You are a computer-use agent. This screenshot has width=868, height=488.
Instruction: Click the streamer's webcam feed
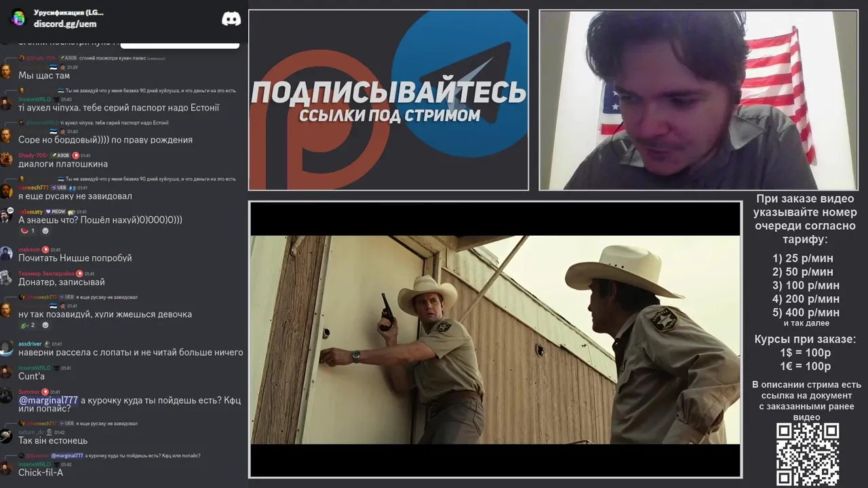(698, 100)
